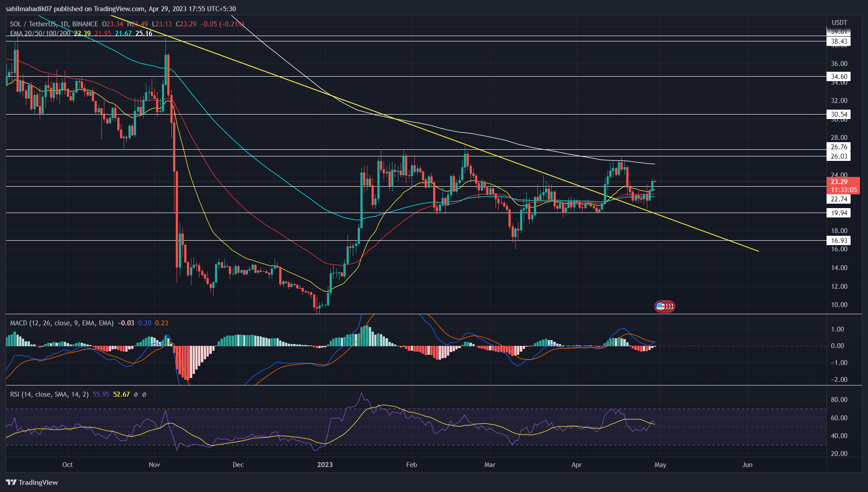
Task: Click the EMA 20/50/100/200 indicator legend
Action: [40, 33]
